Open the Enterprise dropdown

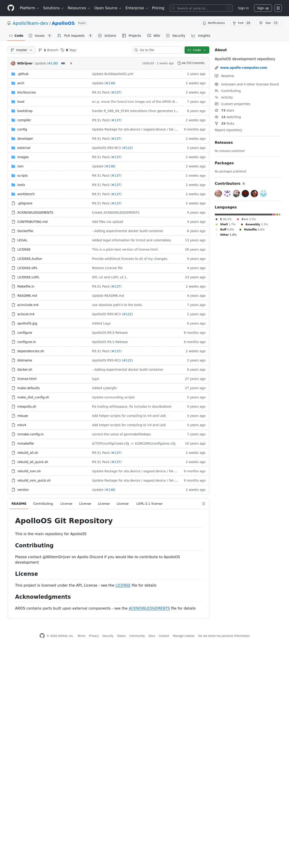[137, 8]
